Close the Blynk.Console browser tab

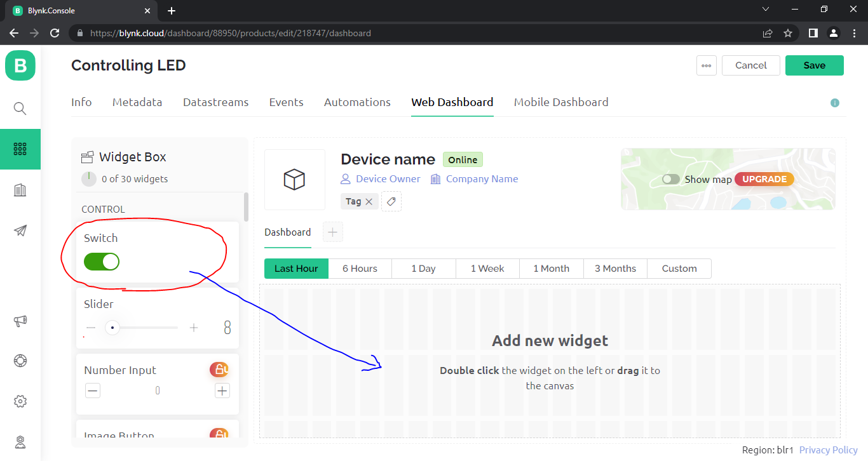[x=147, y=11]
